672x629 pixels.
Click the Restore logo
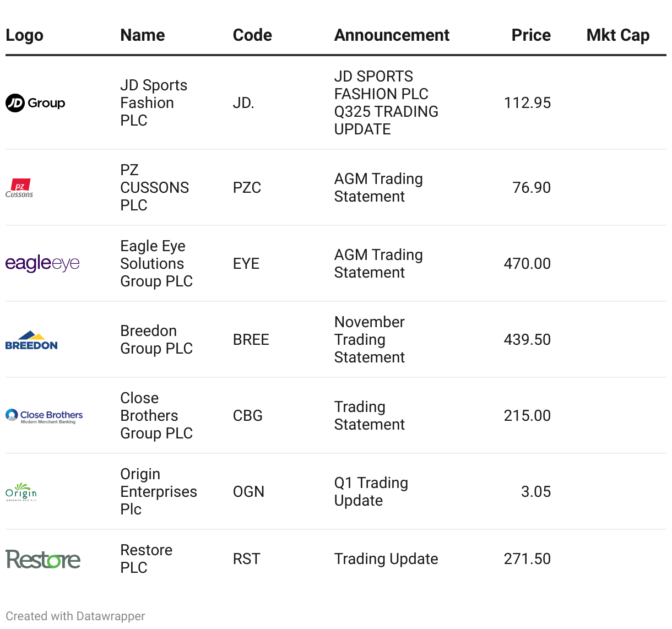pyautogui.click(x=43, y=559)
